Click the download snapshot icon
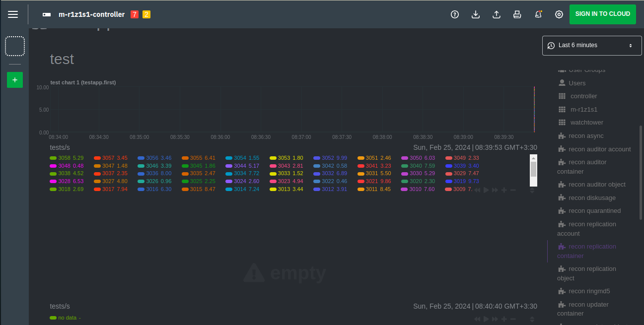This screenshot has width=644, height=325. [x=475, y=14]
